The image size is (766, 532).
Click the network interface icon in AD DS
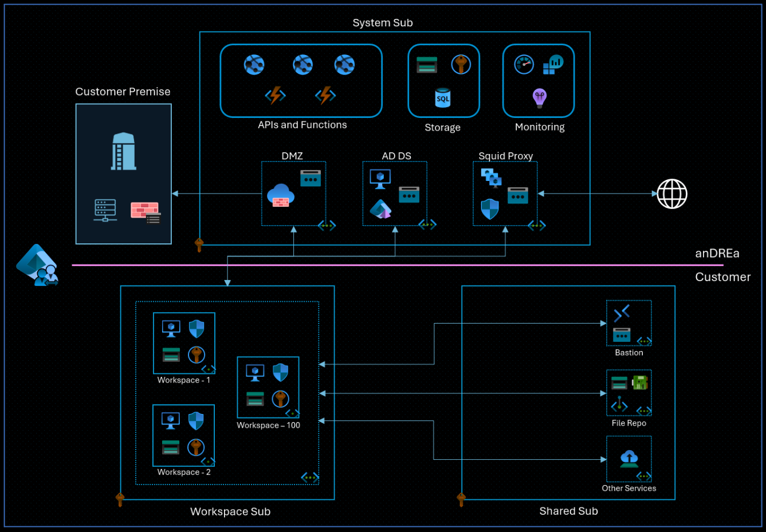pyautogui.click(x=409, y=195)
